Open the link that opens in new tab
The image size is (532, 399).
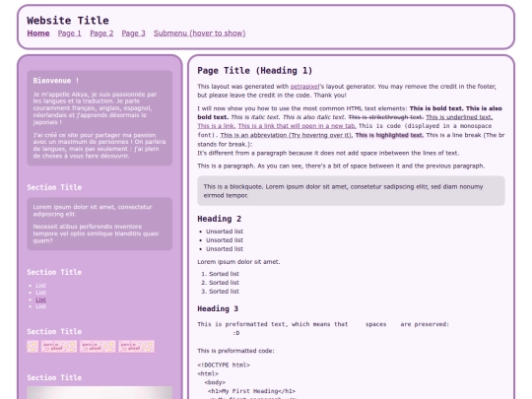297,126
